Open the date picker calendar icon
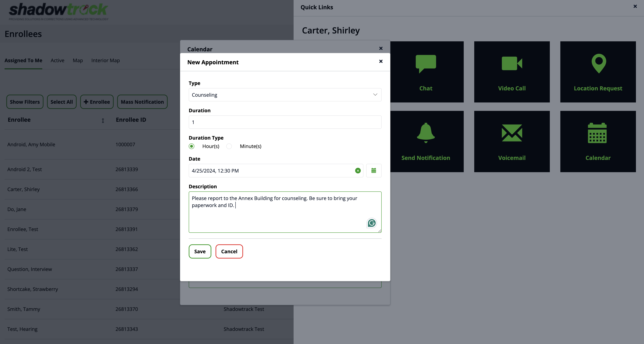The height and width of the screenshot is (344, 644). coord(374,171)
